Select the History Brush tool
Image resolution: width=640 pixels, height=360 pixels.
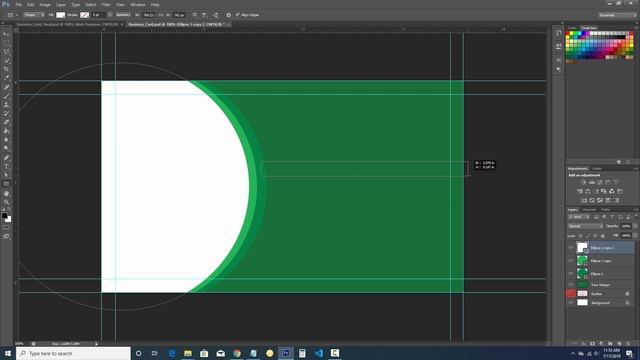[x=6, y=113]
